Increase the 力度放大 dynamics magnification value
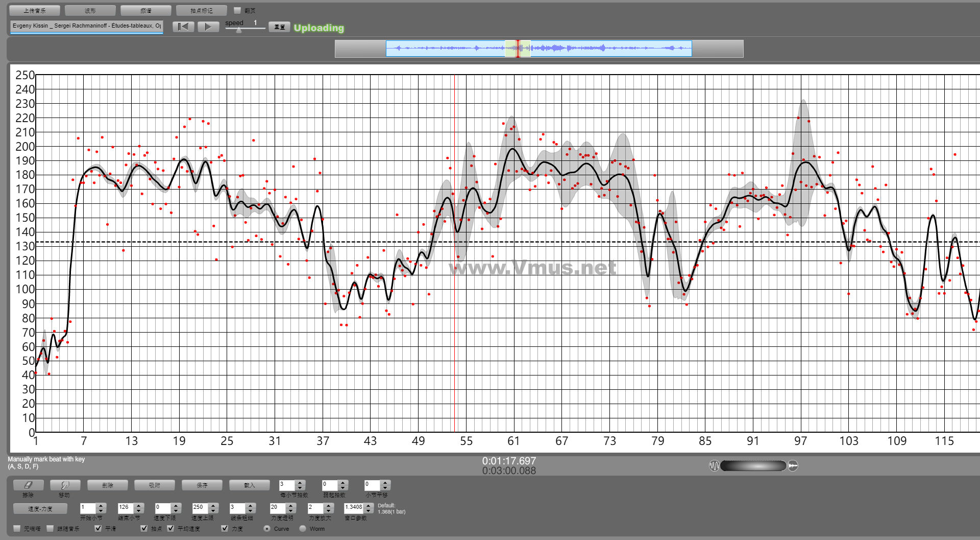 (329, 506)
